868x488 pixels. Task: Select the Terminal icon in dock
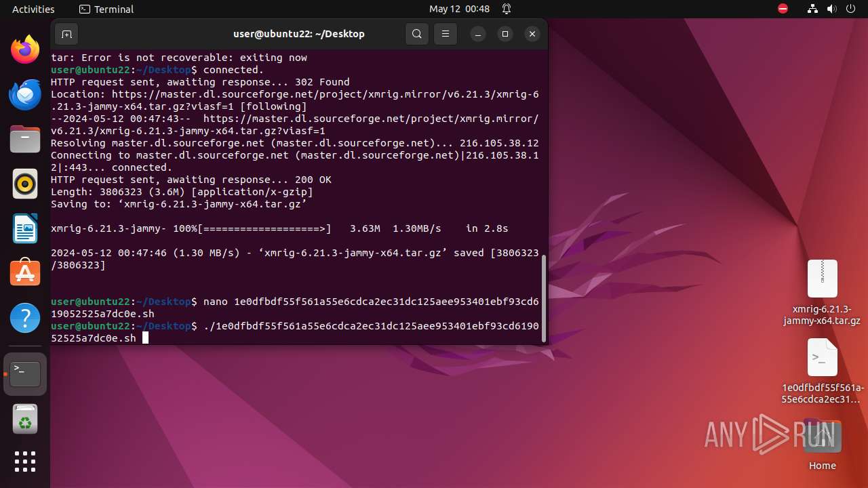coord(25,374)
